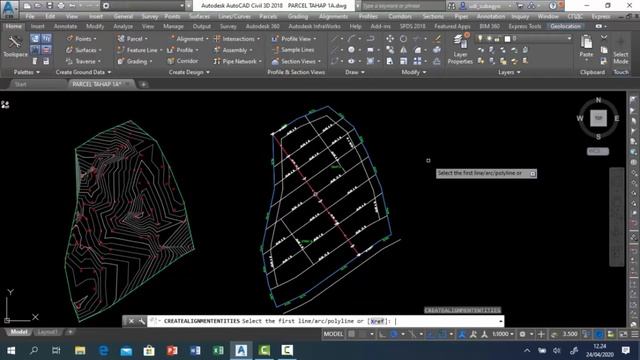
Task: Click the Section Views button
Action: tap(296, 61)
